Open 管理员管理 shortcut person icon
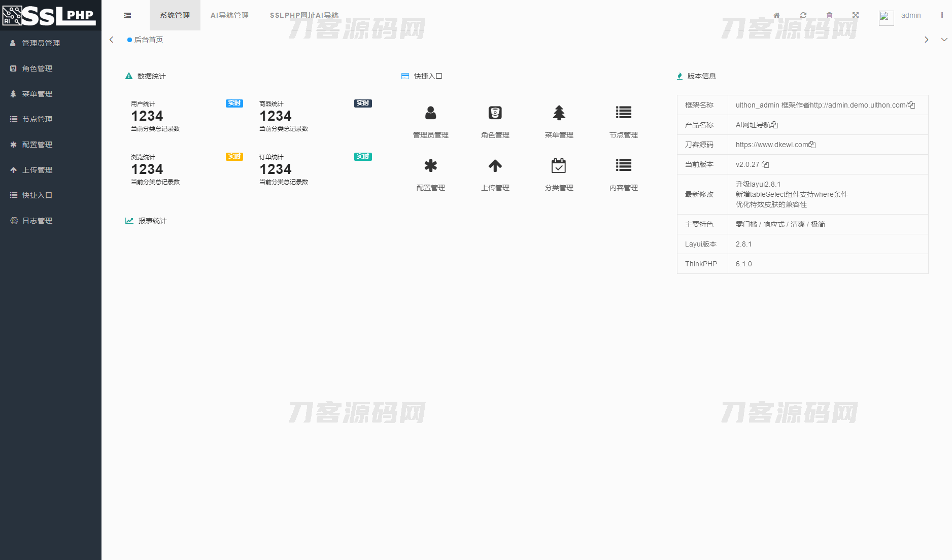 430,113
